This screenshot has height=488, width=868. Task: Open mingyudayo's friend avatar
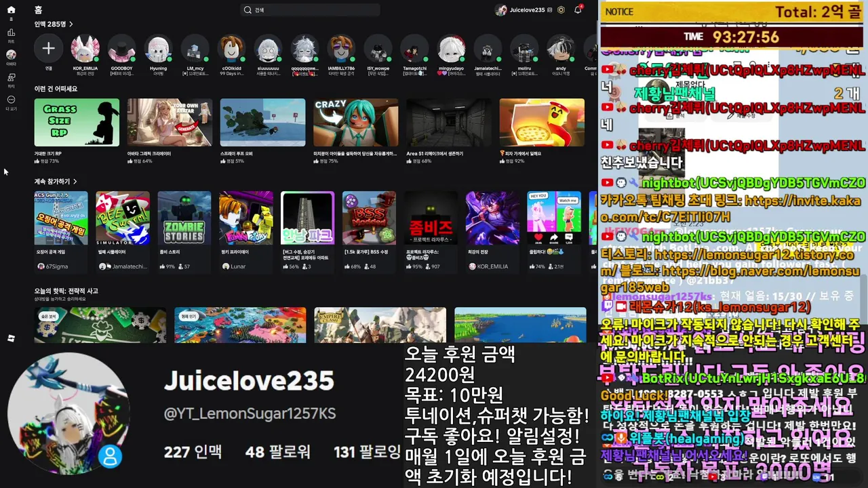click(451, 49)
